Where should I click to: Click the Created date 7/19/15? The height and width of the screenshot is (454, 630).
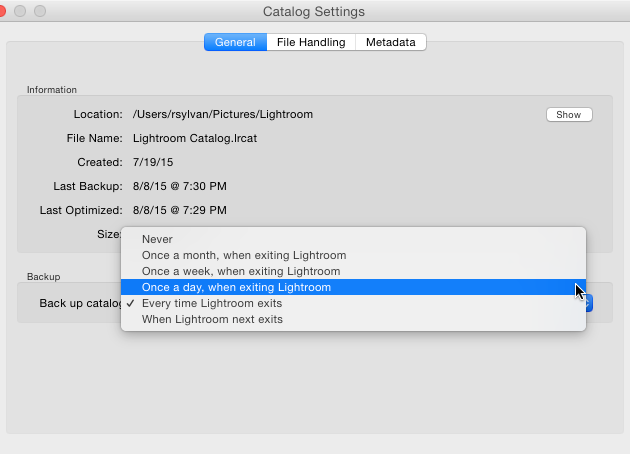tap(153, 162)
